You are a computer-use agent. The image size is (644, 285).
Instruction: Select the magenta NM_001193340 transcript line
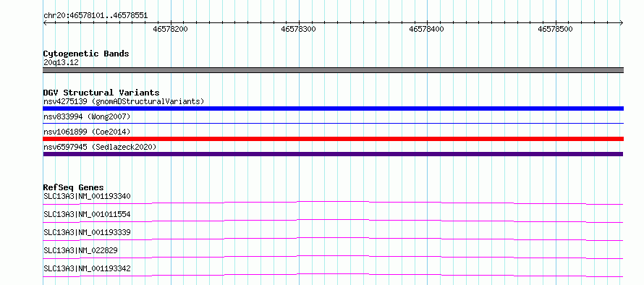tap(333, 203)
